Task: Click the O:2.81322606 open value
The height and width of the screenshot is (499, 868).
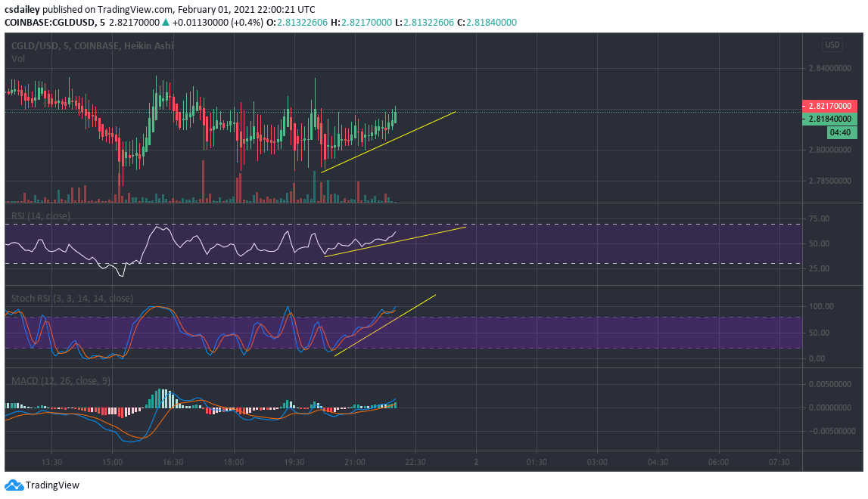Action: pos(297,23)
